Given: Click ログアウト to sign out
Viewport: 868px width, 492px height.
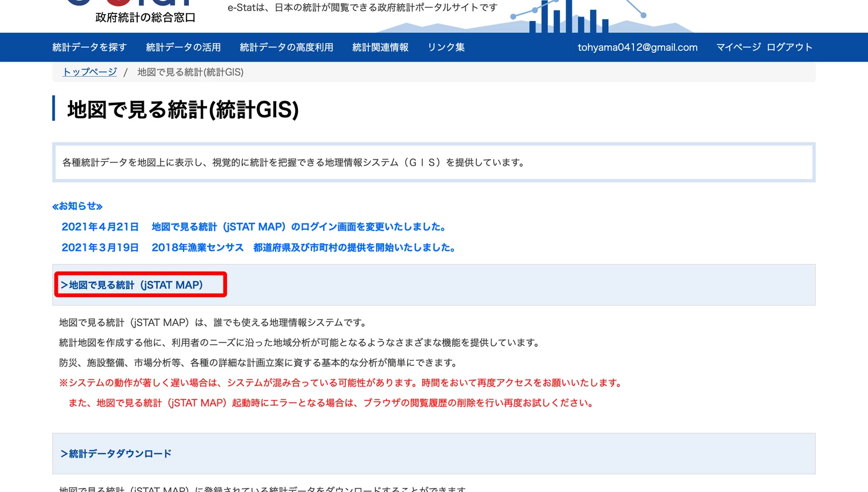Looking at the screenshot, I should tap(789, 47).
